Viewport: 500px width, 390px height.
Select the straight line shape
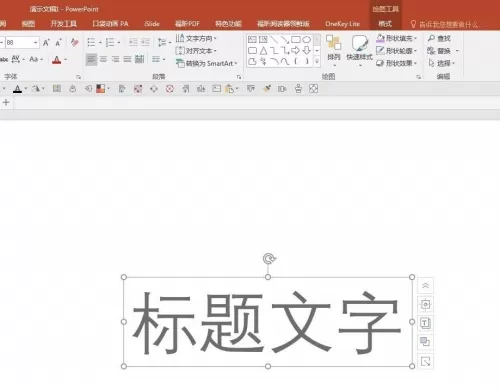coord(274,40)
